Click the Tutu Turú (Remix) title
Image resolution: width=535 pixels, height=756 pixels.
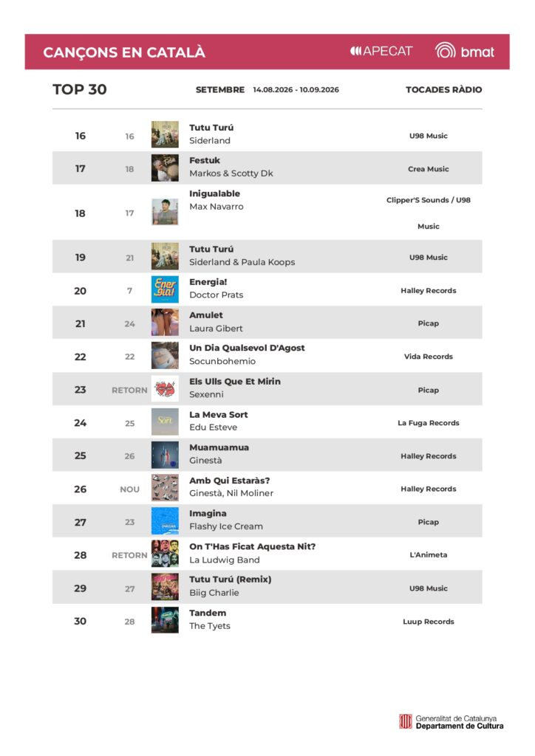click(230, 580)
